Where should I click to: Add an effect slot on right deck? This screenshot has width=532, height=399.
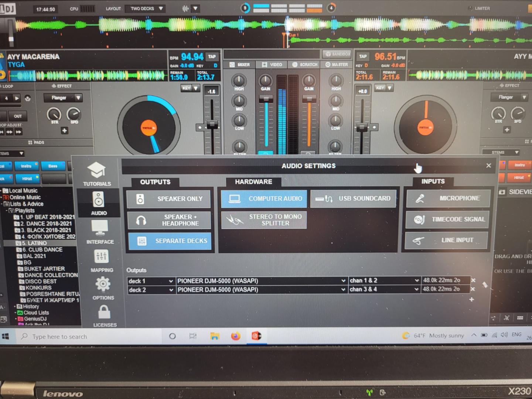point(507,130)
